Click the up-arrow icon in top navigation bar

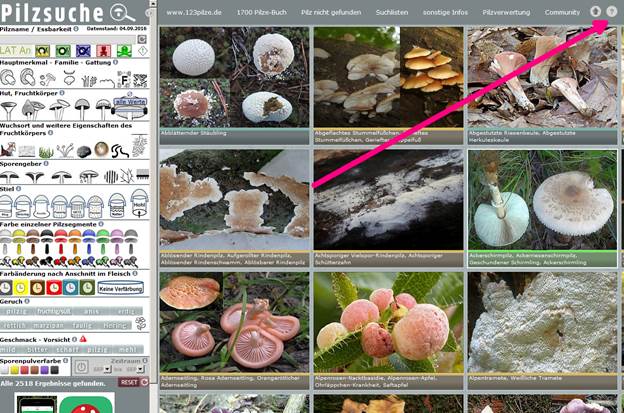click(x=595, y=12)
